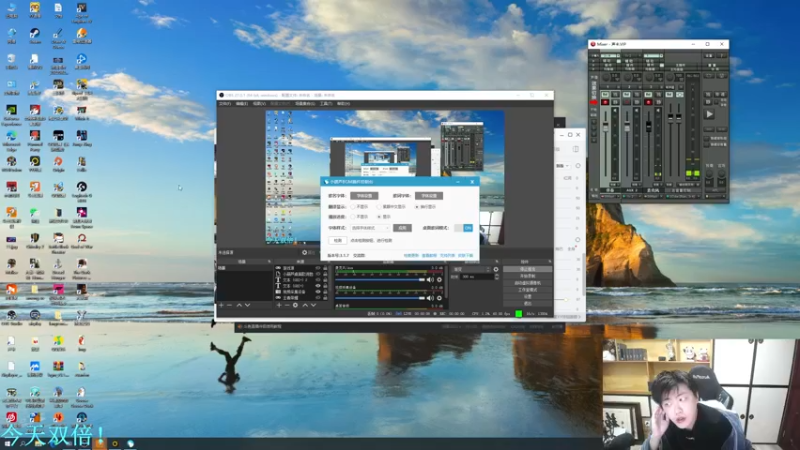Viewport: 800px width, 450px height.
Task: Select 不显示 radio for 翻译显示
Action: pos(353,207)
